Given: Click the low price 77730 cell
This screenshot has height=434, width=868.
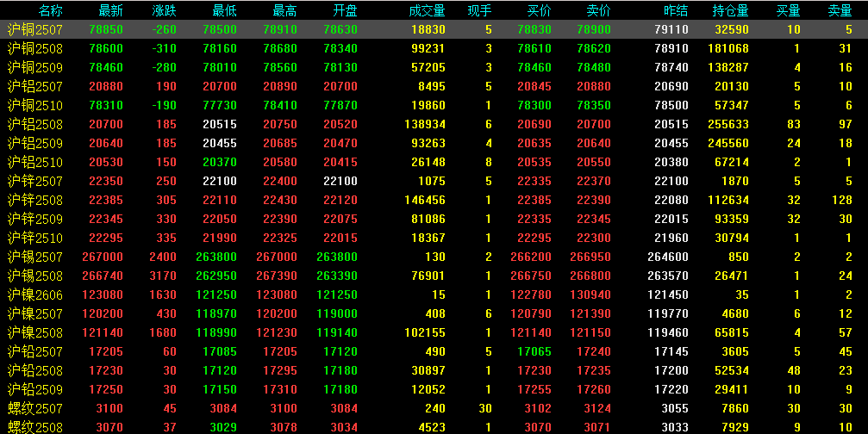Looking at the screenshot, I should (x=220, y=106).
